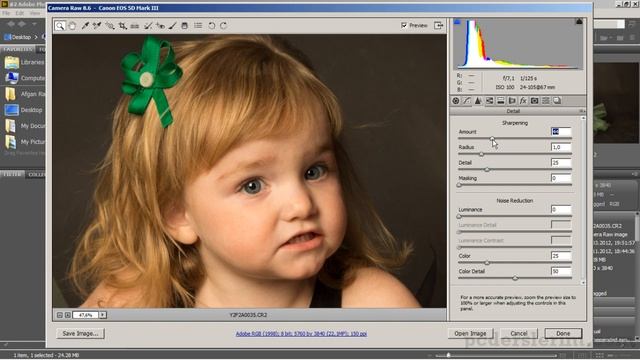Click the Amount value field
Screen dimensions: 640x360
[x=561, y=131]
